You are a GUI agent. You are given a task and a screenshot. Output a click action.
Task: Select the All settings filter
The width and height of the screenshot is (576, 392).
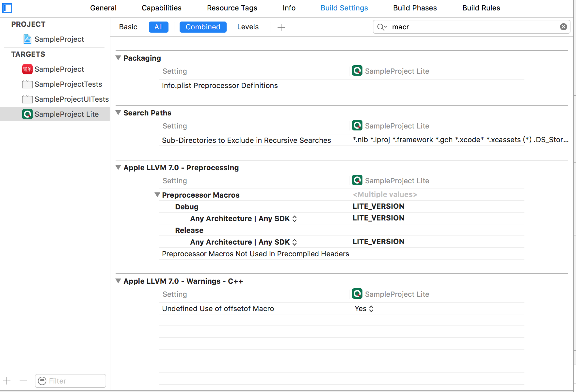pos(159,27)
